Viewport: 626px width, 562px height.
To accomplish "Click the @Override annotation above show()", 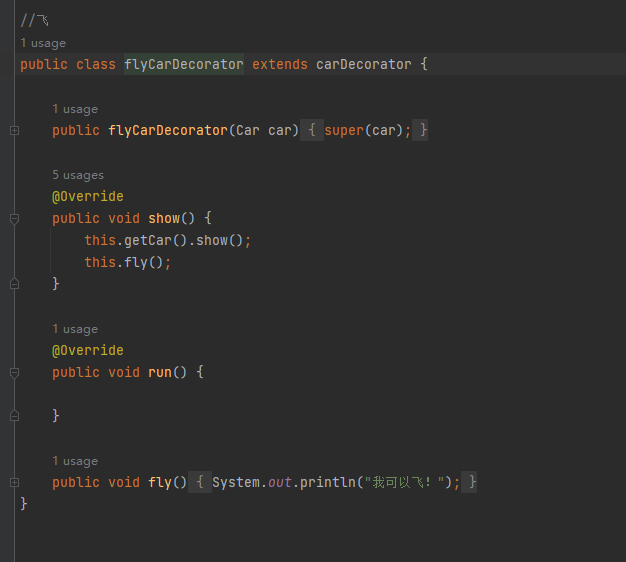I will (88, 196).
